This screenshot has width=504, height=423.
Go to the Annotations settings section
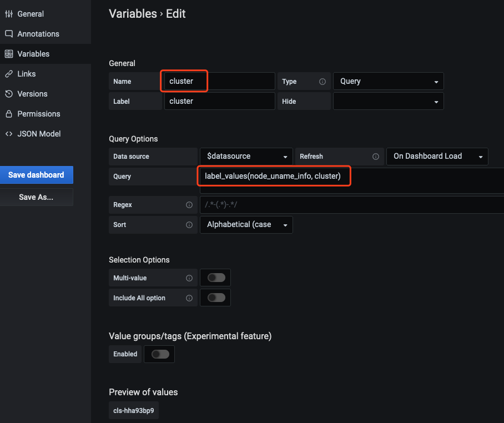click(x=38, y=34)
